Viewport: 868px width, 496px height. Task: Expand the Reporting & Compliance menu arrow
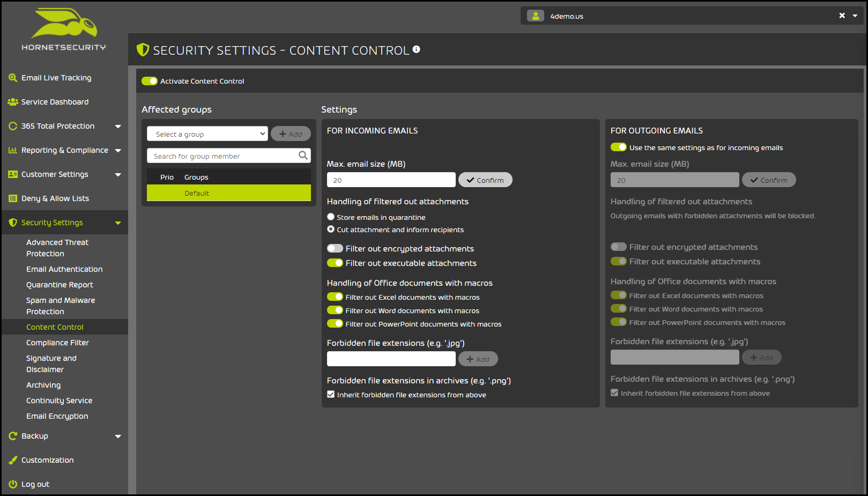(x=118, y=151)
